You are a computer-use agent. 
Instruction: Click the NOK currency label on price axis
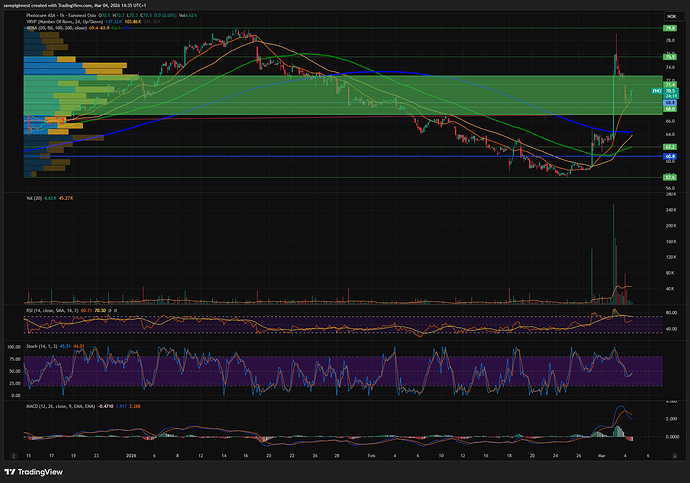[x=670, y=17]
